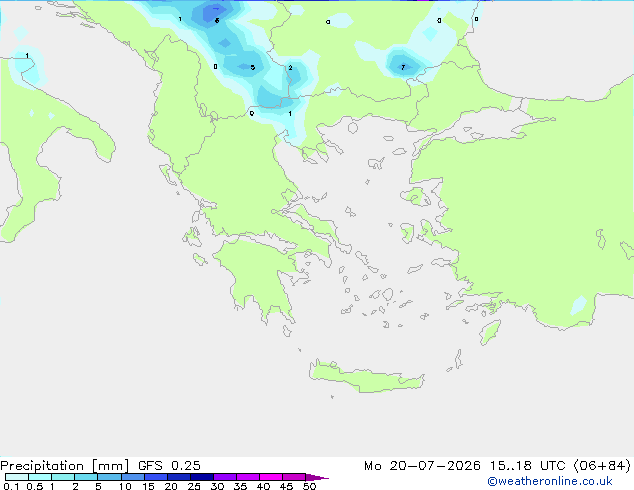Click the 15 to 20 mm legend swatch
This screenshot has width=634, height=490.
pos(155,477)
